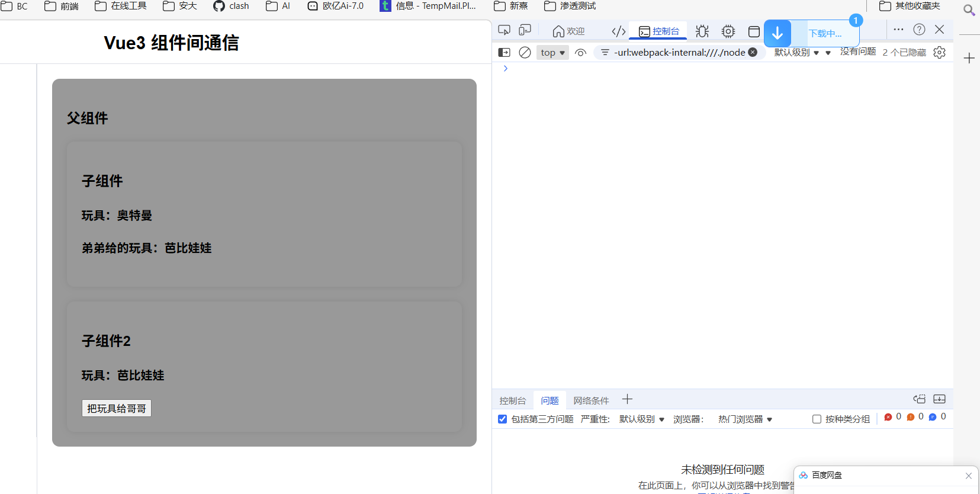Add a new tab with the sidebar plus
Image resolution: width=980 pixels, height=494 pixels.
[969, 58]
